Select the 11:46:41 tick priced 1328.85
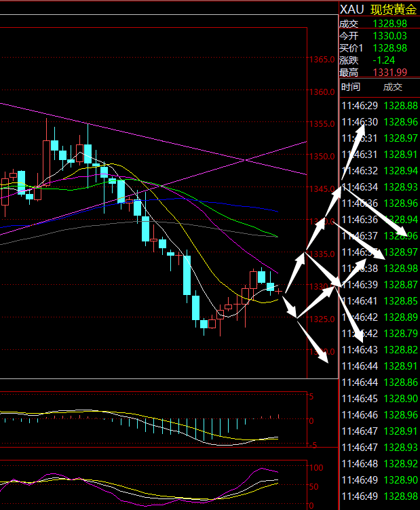 coord(379,301)
